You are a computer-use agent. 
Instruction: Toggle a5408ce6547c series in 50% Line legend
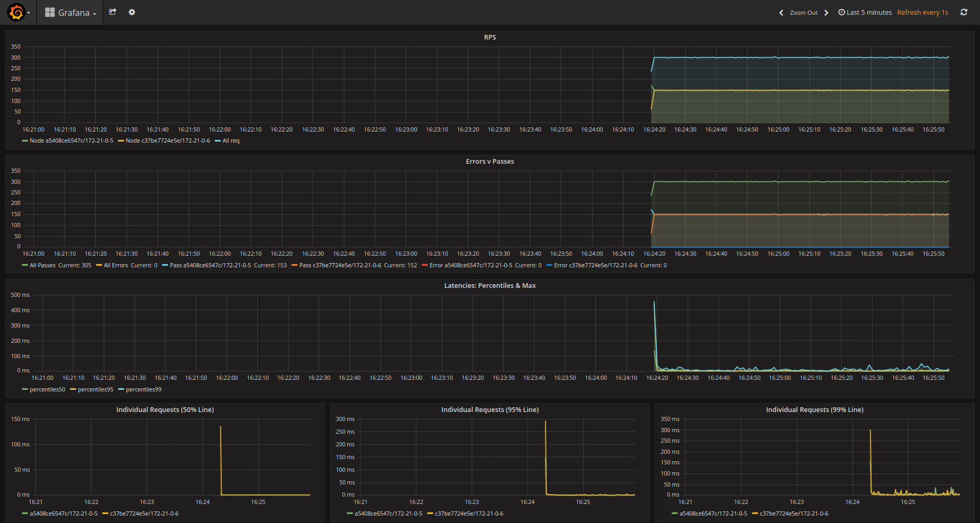[x=63, y=514]
